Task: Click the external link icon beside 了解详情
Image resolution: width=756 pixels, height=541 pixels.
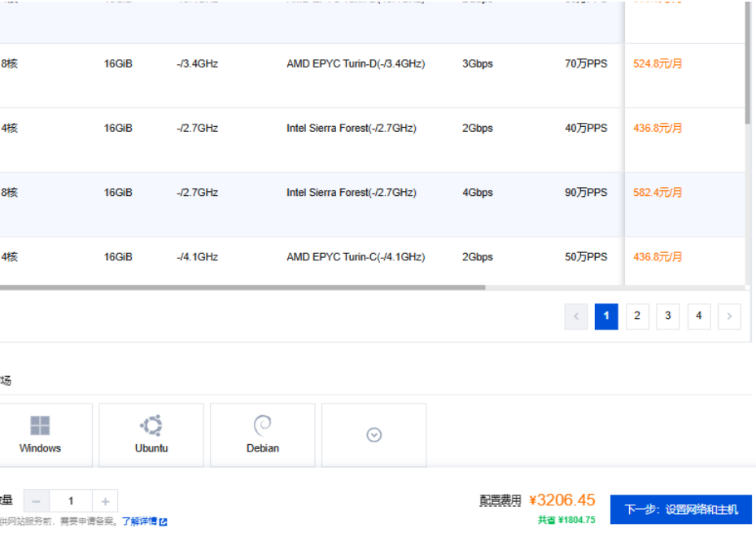Action: coord(164,521)
